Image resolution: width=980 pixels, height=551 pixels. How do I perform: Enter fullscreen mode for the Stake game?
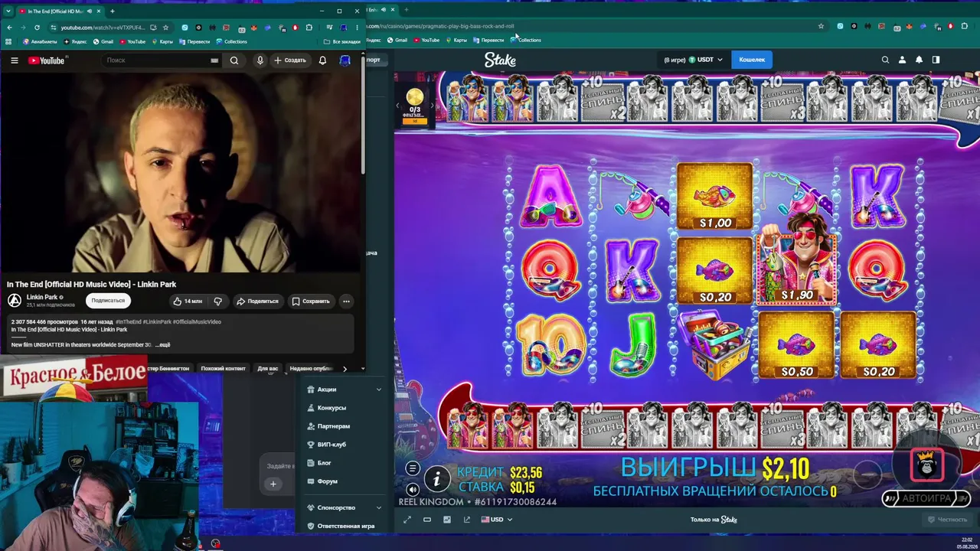coord(407,520)
